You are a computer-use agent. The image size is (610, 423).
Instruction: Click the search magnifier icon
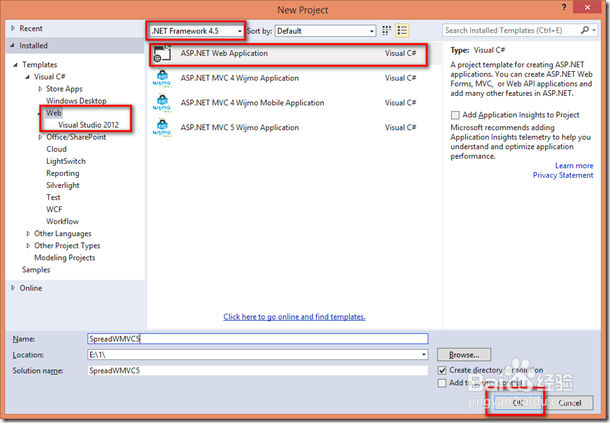click(584, 30)
